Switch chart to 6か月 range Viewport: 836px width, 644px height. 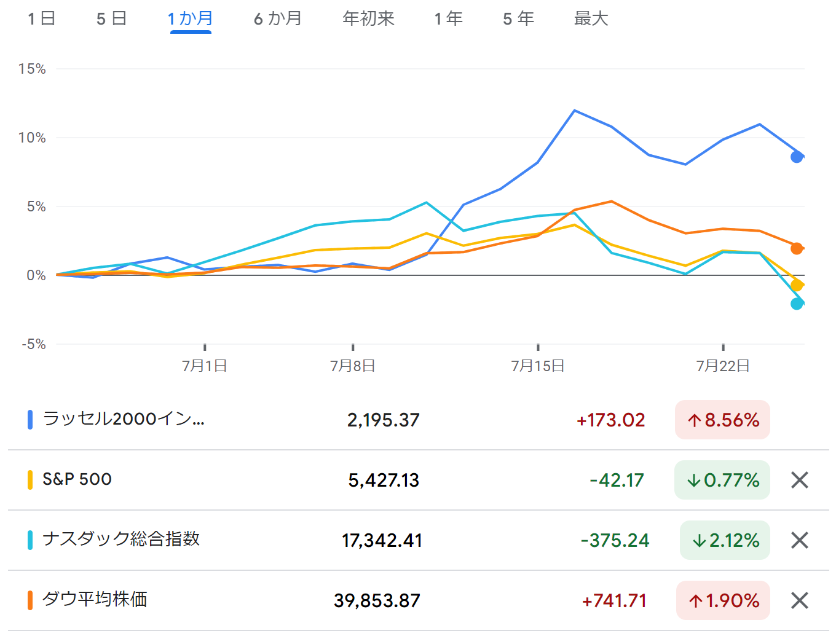point(278,19)
